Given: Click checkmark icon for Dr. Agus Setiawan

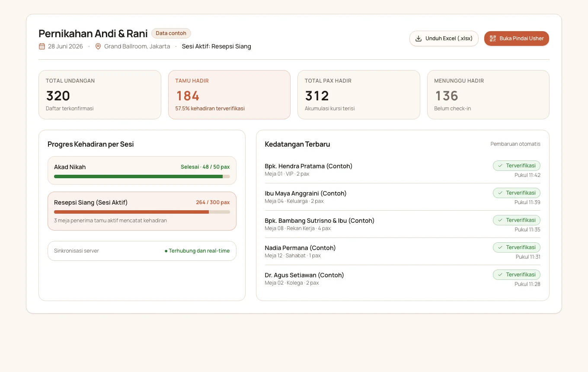Looking at the screenshot, I should 500,275.
